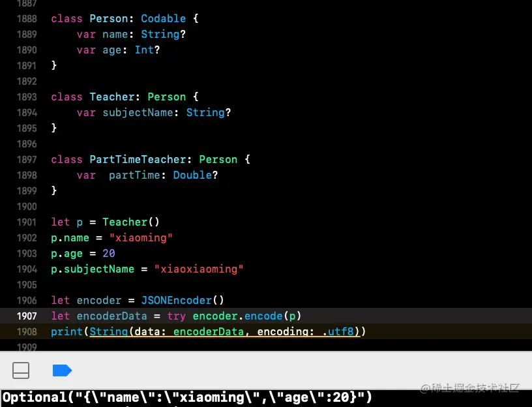Click 'String?' type on name property
Viewport: 532px width, 407px height.
[x=163, y=35]
